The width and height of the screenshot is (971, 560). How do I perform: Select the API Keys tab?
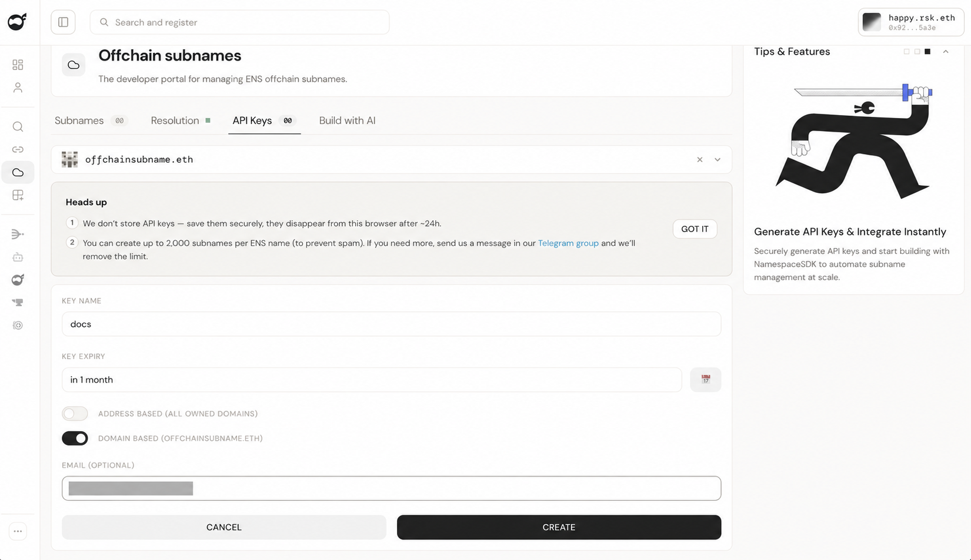click(x=263, y=120)
